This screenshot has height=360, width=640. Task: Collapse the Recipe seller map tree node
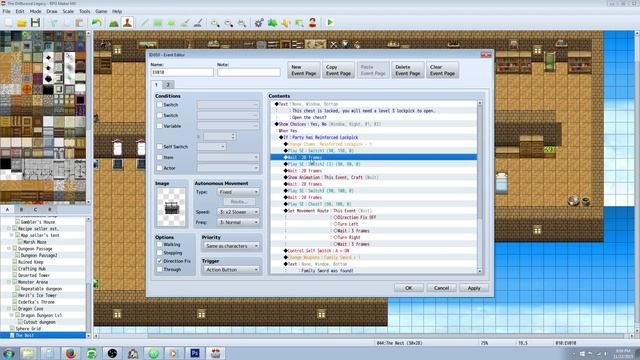(x=9, y=229)
